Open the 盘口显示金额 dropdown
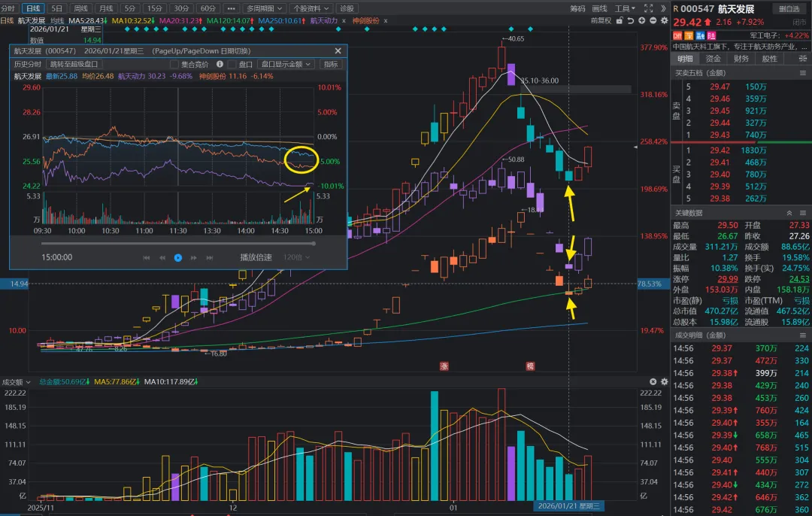The height and width of the screenshot is (516, 812). click(286, 64)
